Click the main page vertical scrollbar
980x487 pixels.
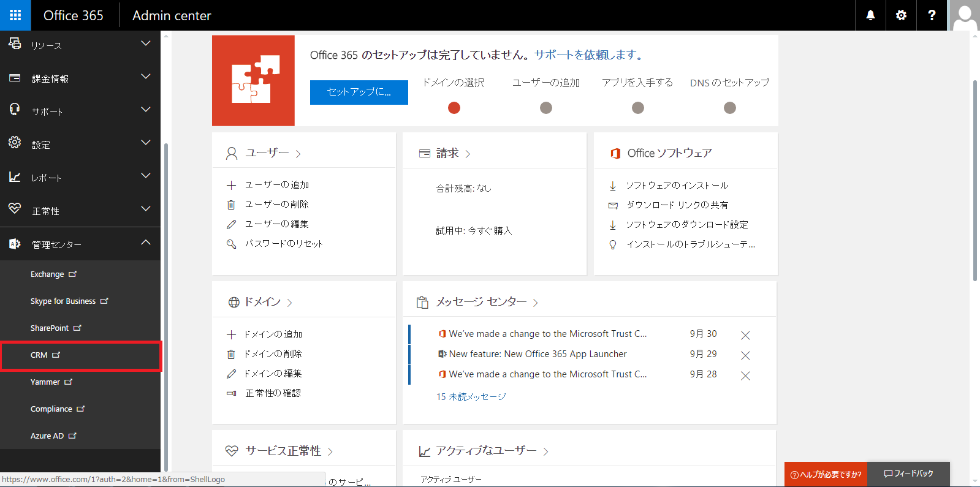pos(975,181)
